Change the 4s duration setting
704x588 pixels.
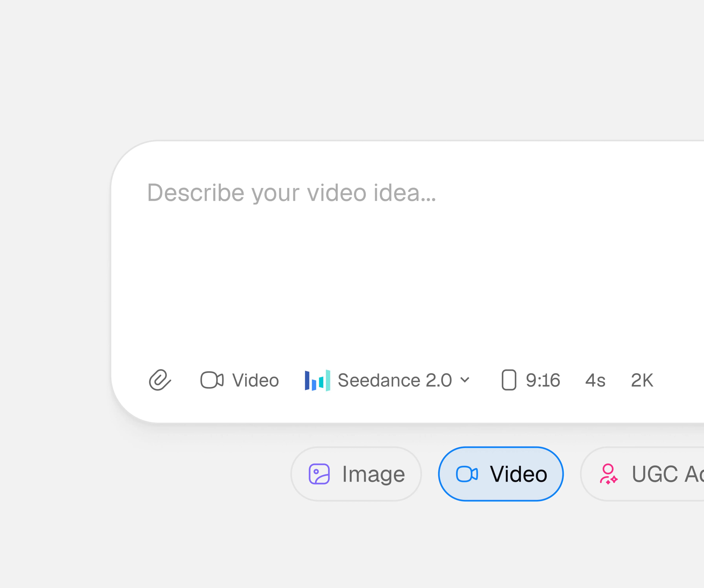[x=595, y=380]
